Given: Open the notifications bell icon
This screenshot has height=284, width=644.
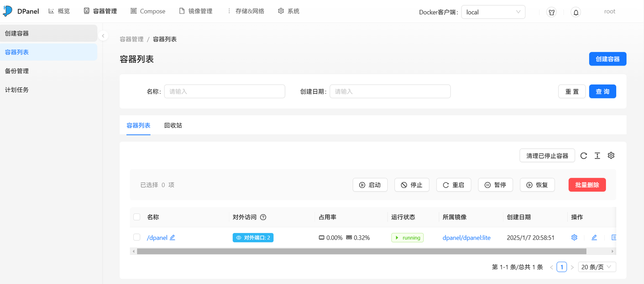Looking at the screenshot, I should click(x=576, y=12).
